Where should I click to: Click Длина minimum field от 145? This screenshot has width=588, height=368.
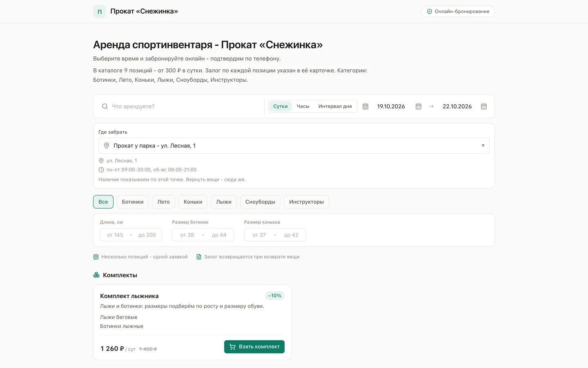tap(115, 235)
